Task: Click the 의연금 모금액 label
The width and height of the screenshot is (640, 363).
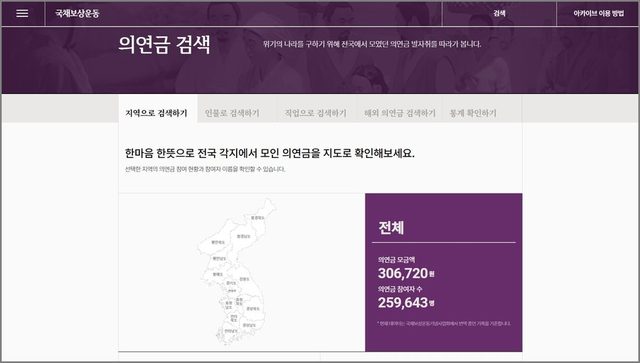Action: pyautogui.click(x=396, y=259)
